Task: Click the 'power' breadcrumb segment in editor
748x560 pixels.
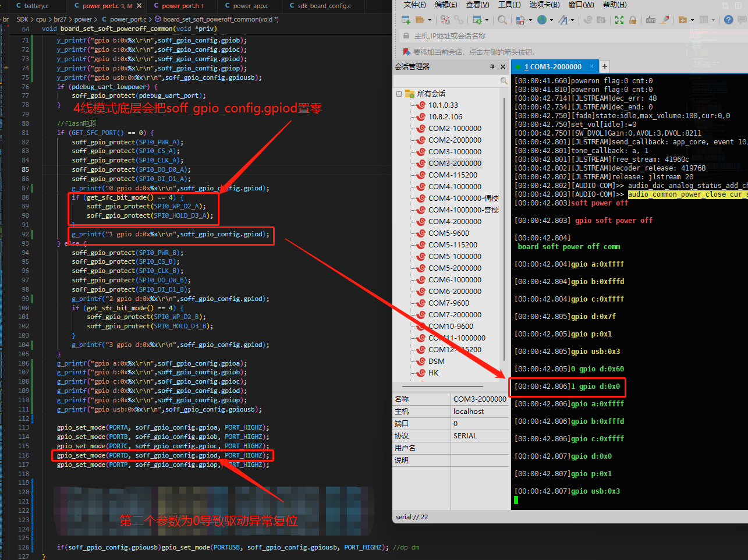Action: click(83, 19)
